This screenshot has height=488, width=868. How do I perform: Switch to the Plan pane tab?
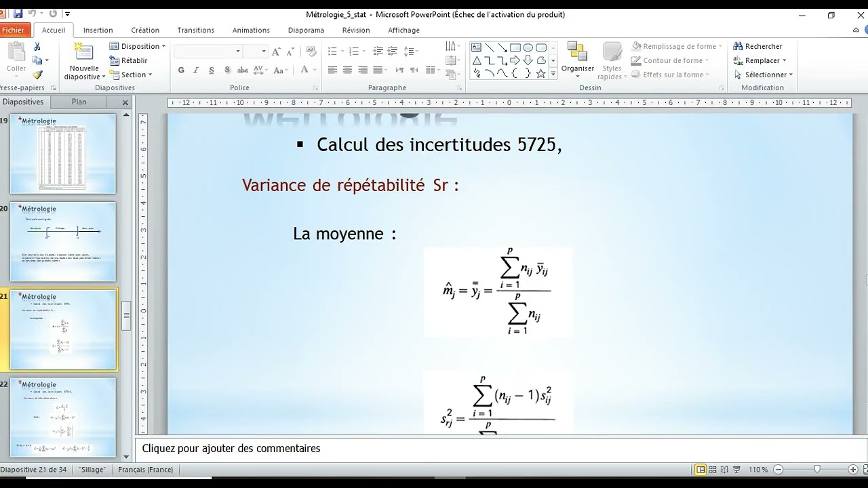tap(79, 102)
